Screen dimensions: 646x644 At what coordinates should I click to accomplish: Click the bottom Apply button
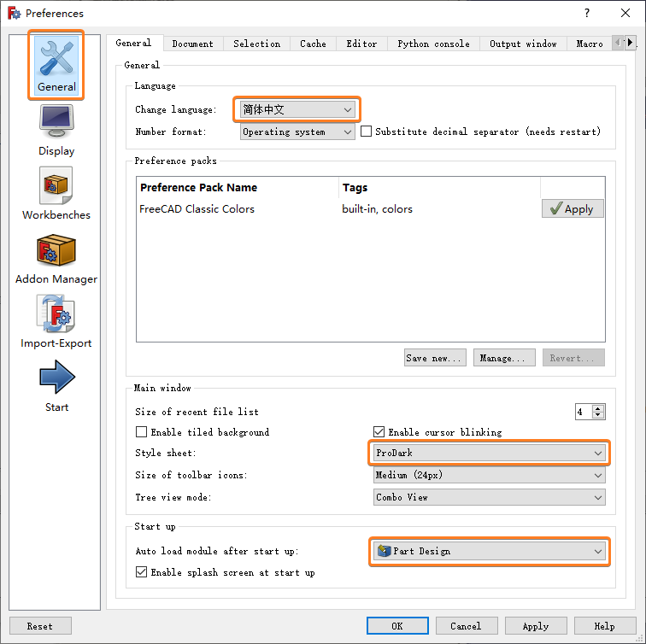coord(536,626)
